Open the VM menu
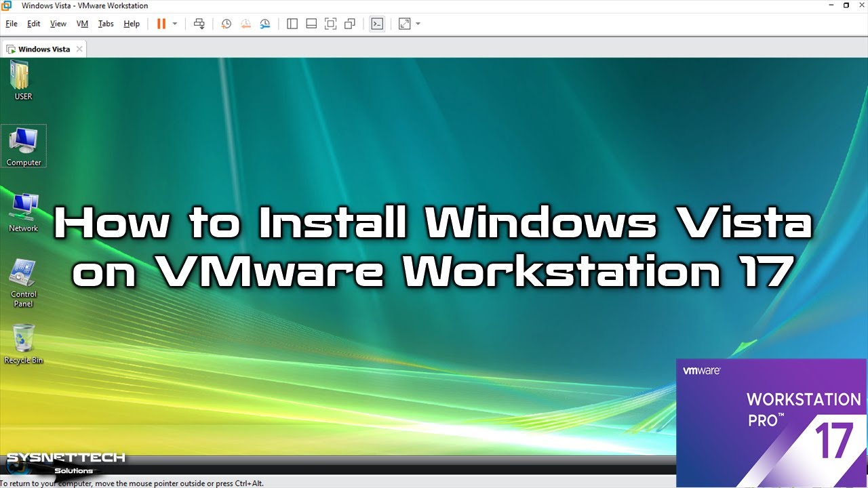This screenshot has width=868, height=488. 83,24
